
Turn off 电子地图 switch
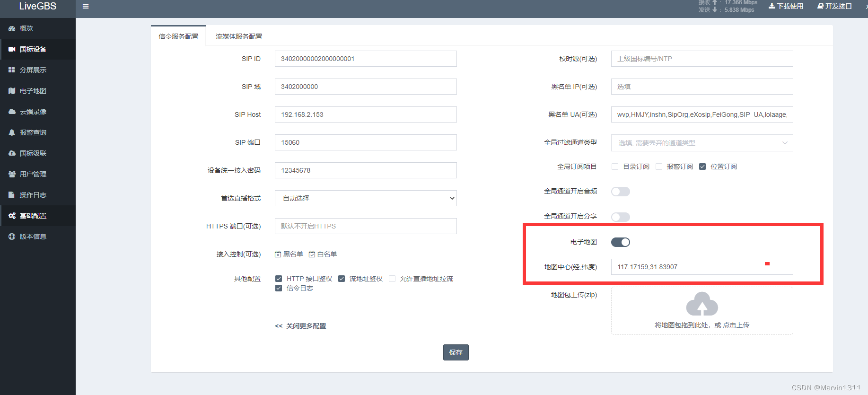point(621,242)
